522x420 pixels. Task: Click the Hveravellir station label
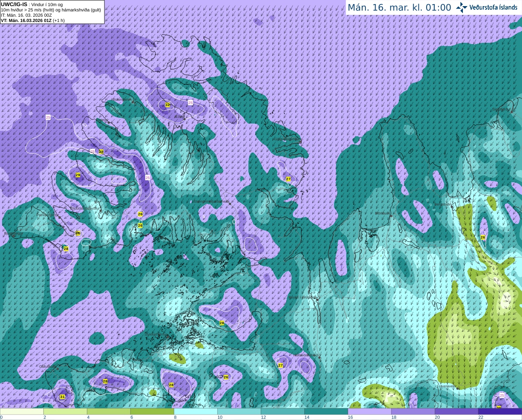click(448, 386)
